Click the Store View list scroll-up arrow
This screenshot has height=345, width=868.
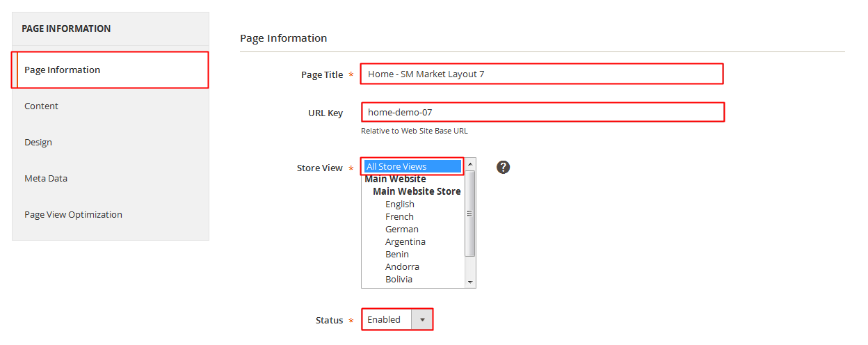tap(470, 164)
